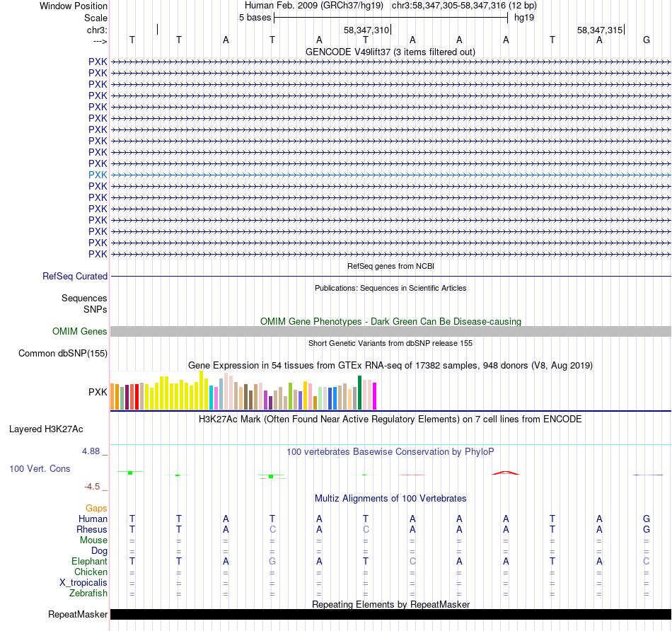Click the 4.88 PhyloP upper scale value
Screen dimensions: 672x631
coord(91,451)
